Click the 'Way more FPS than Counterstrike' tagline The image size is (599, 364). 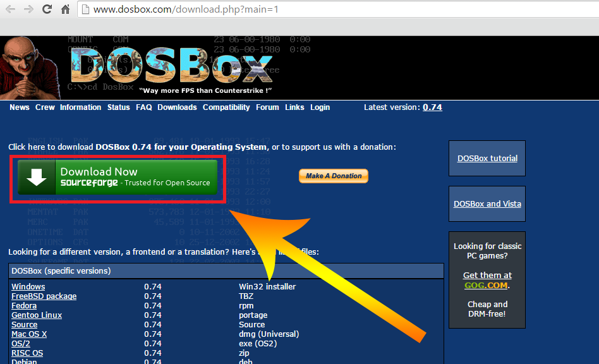(x=205, y=90)
